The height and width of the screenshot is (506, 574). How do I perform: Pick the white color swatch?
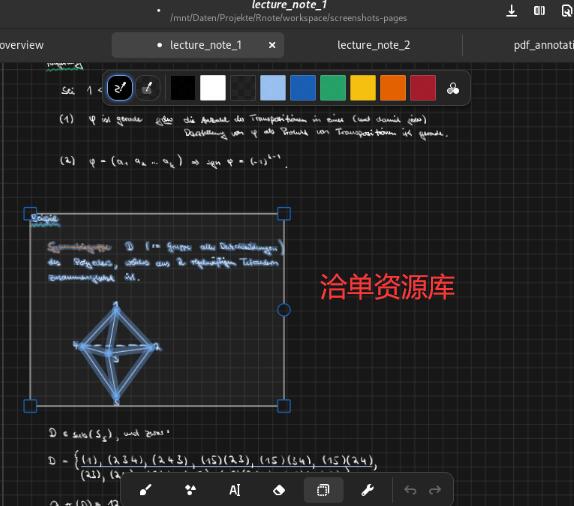coord(213,88)
